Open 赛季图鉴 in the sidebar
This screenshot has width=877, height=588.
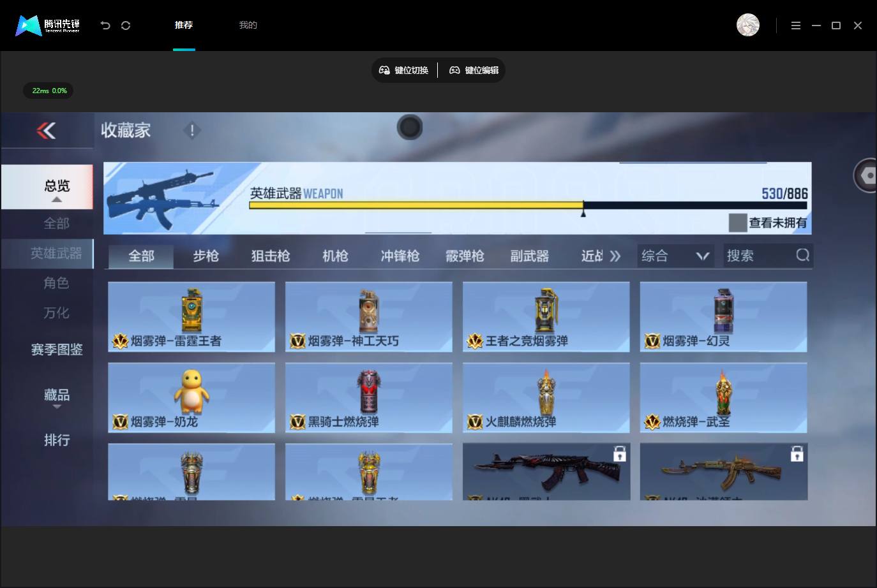[x=57, y=349]
